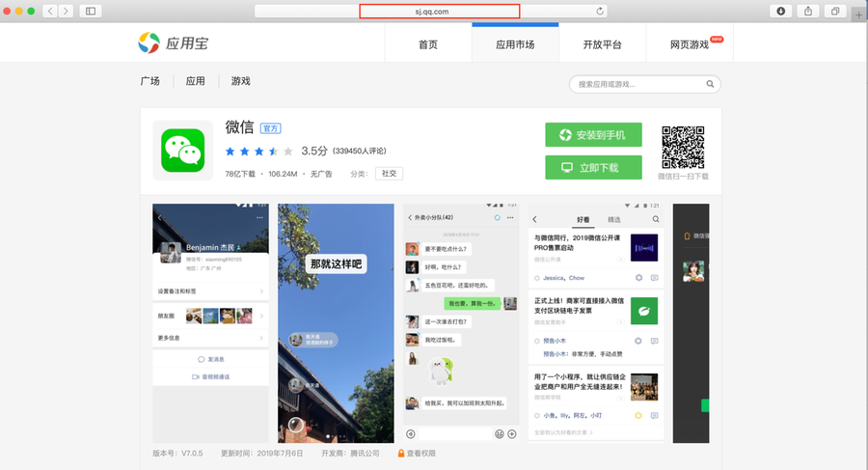Screen dimensions: 868x470
Task: Click the 应用宝 logo in the header
Action: click(x=174, y=43)
